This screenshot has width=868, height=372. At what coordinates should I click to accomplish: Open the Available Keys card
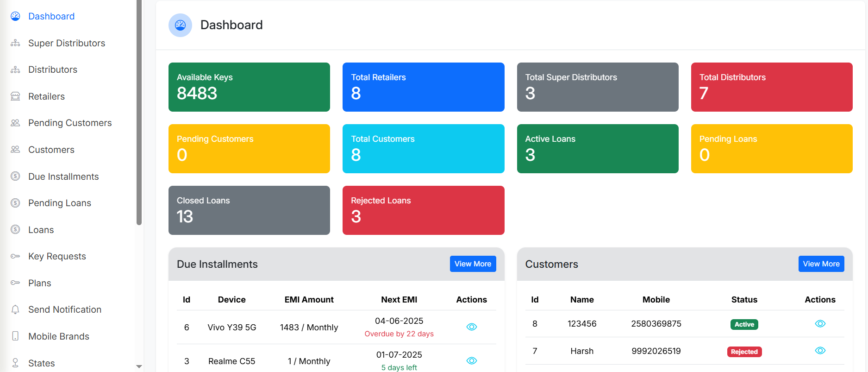tap(249, 87)
